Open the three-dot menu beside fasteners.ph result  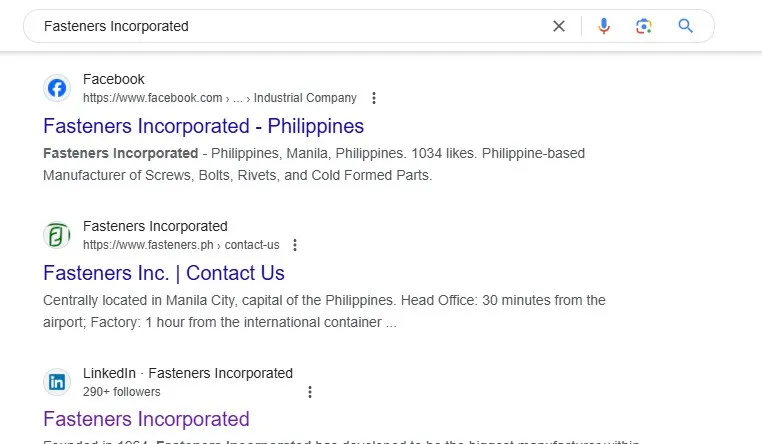coord(295,245)
